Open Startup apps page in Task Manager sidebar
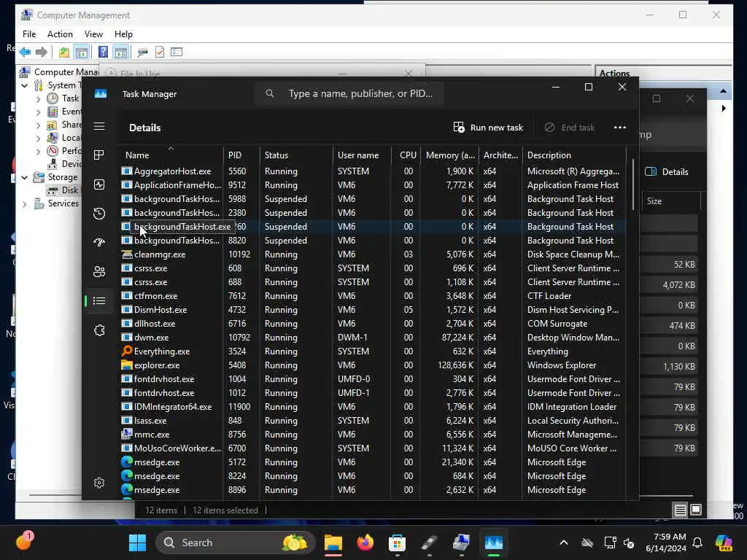Image resolution: width=747 pixels, height=560 pixels. click(99, 242)
